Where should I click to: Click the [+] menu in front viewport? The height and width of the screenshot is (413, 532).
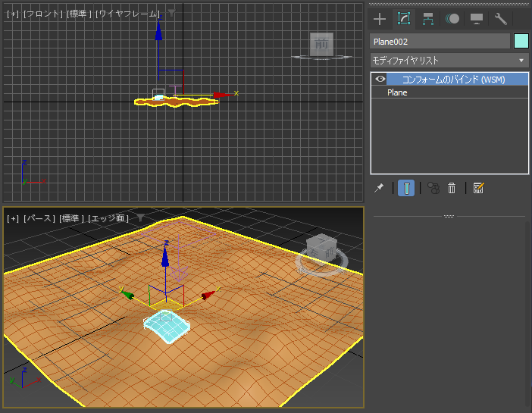coord(13,14)
